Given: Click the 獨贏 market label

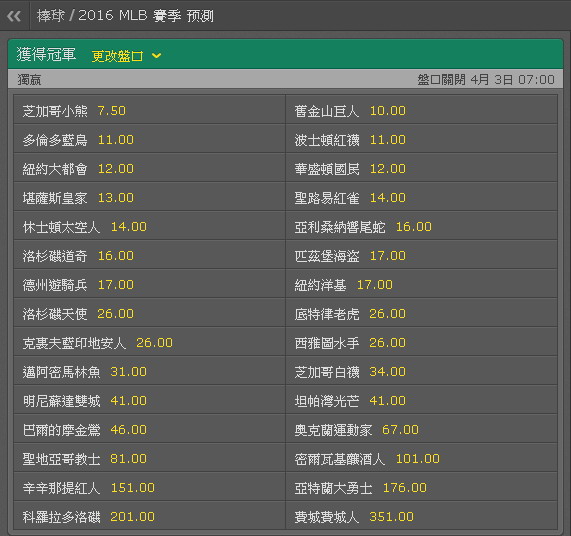Looking at the screenshot, I should pos(29,79).
